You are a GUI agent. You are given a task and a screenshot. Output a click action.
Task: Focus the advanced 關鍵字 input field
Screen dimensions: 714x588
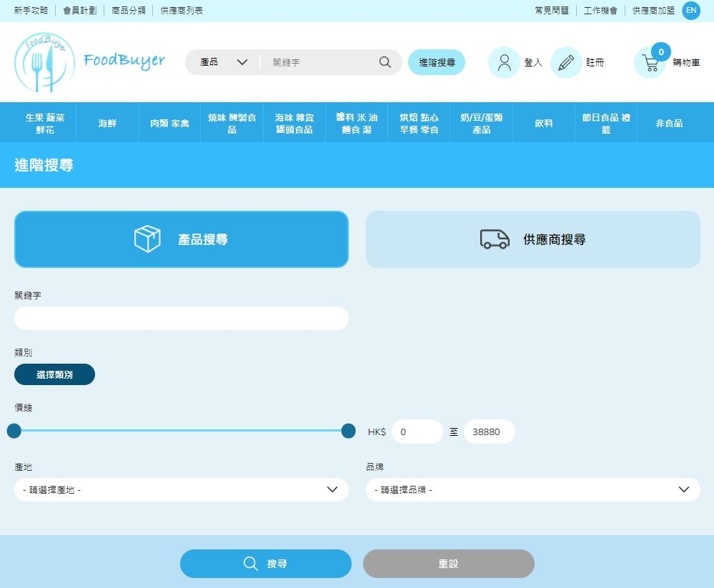point(182,318)
